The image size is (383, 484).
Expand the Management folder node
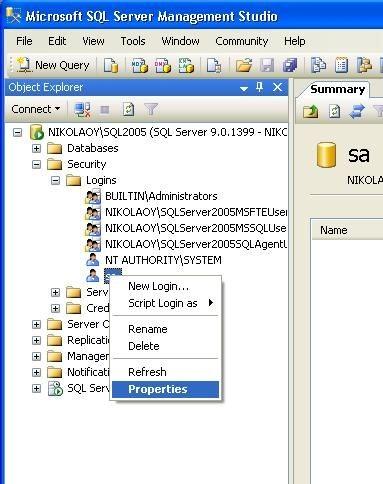(x=36, y=356)
